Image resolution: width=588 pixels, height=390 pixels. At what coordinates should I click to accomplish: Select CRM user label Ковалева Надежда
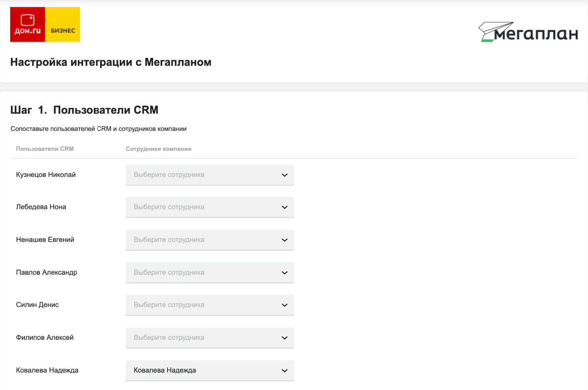[47, 370]
